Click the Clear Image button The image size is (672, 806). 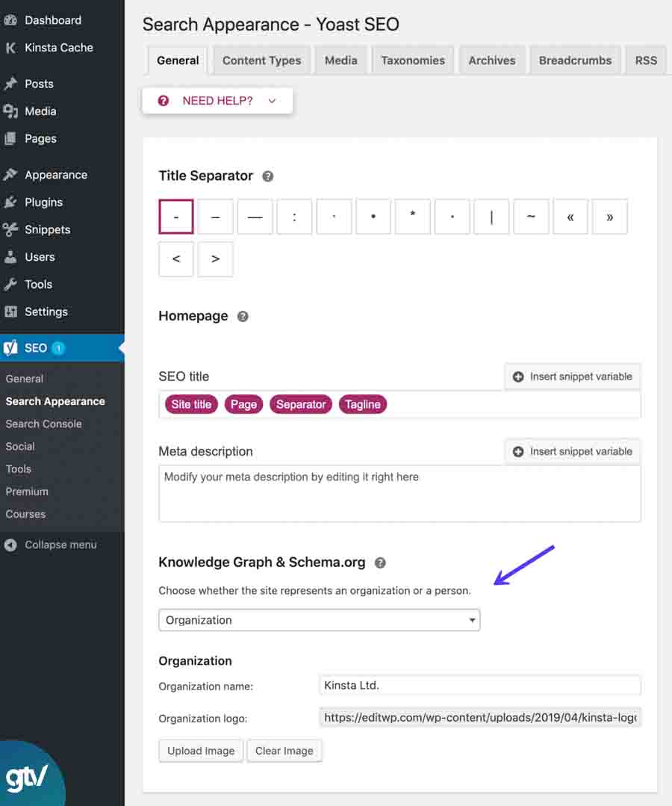point(284,751)
